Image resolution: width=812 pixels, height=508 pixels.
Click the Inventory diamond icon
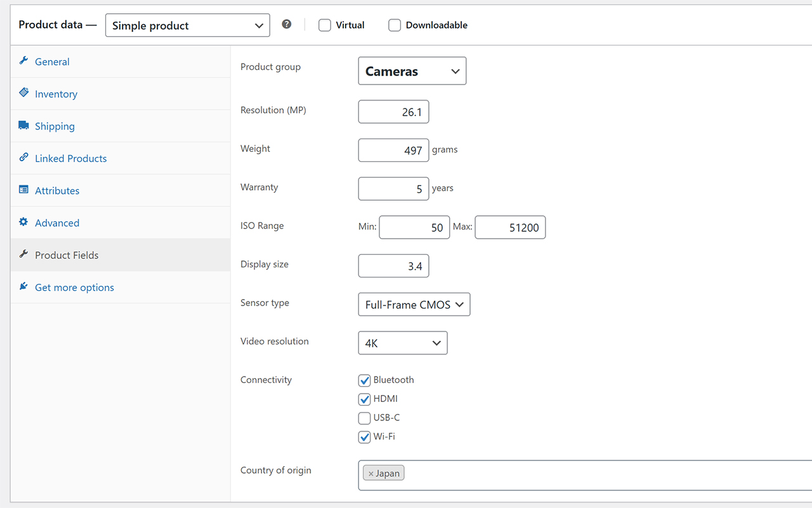[24, 93]
